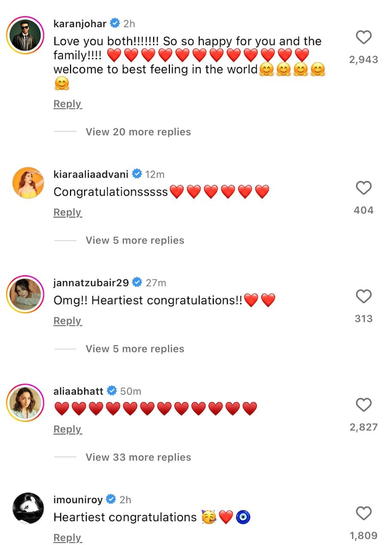View 5 more replies under kiaraaliaadvani's comment
The height and width of the screenshot is (545, 392).
tap(134, 240)
